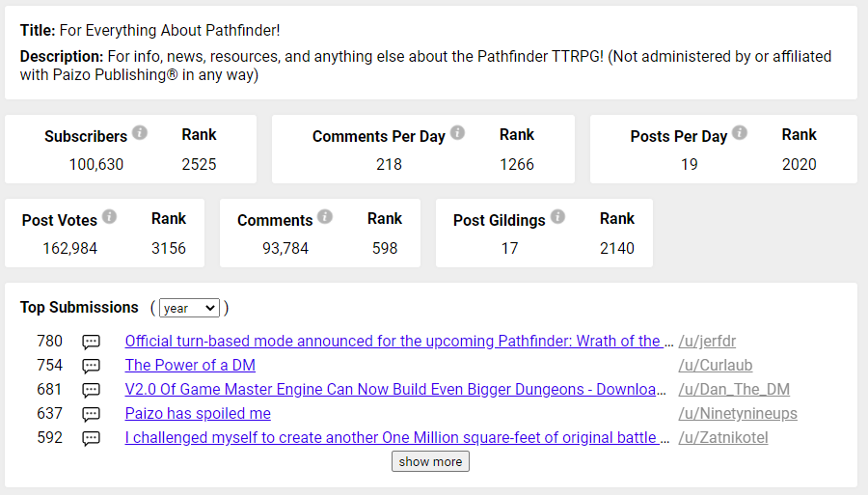Open comments icon for 681-vote submission

click(92, 391)
